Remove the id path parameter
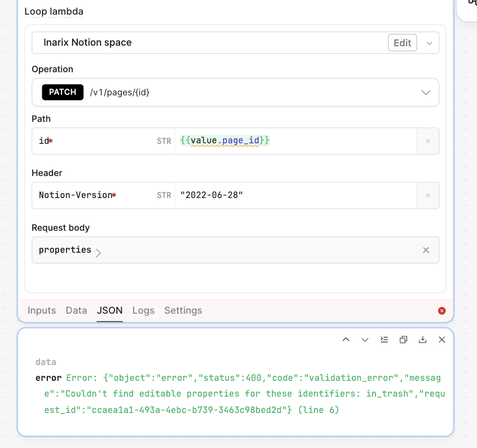Image resolution: width=477 pixels, height=448 pixels. (427, 141)
